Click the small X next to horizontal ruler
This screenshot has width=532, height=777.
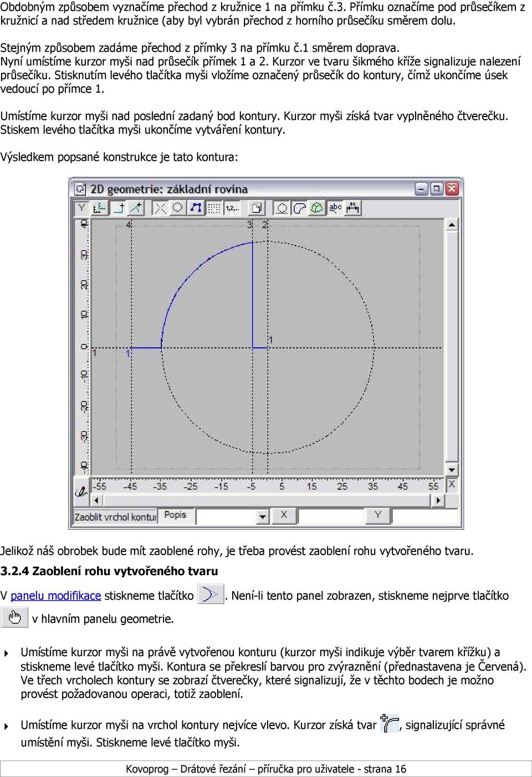(x=452, y=484)
